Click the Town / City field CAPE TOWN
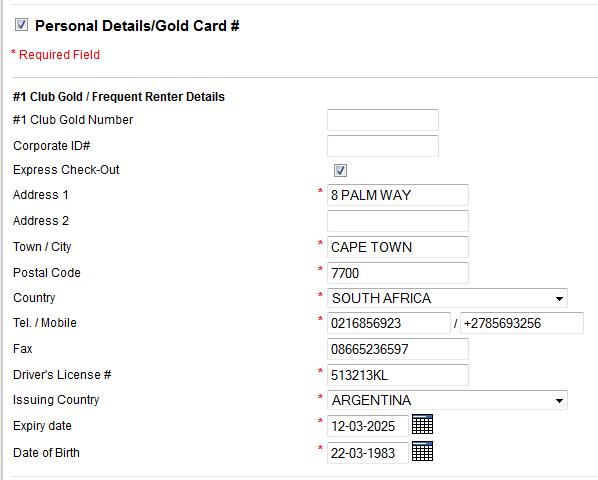Screen dimensions: 598x480 (398, 247)
